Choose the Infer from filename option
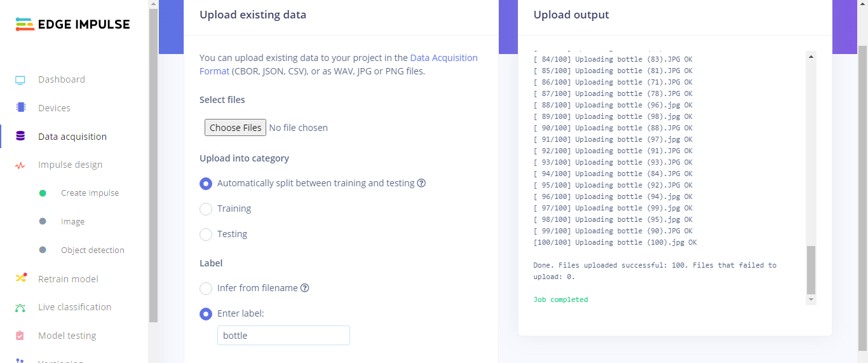The image size is (868, 363). tap(206, 289)
